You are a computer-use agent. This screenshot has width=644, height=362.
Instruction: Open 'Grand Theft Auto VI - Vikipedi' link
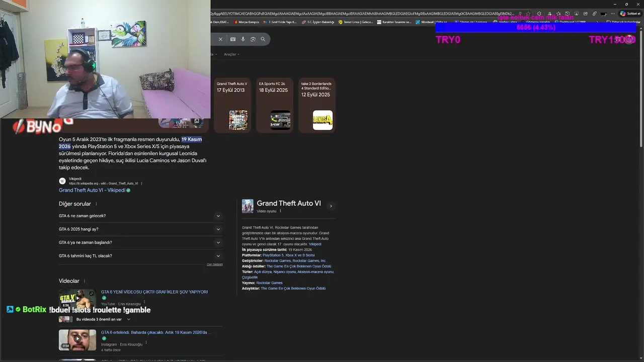click(92, 190)
